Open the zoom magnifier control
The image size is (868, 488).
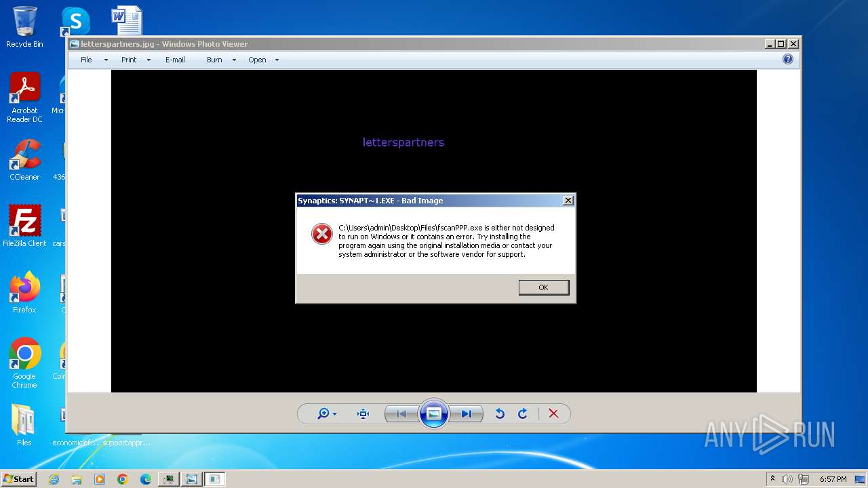pos(323,413)
